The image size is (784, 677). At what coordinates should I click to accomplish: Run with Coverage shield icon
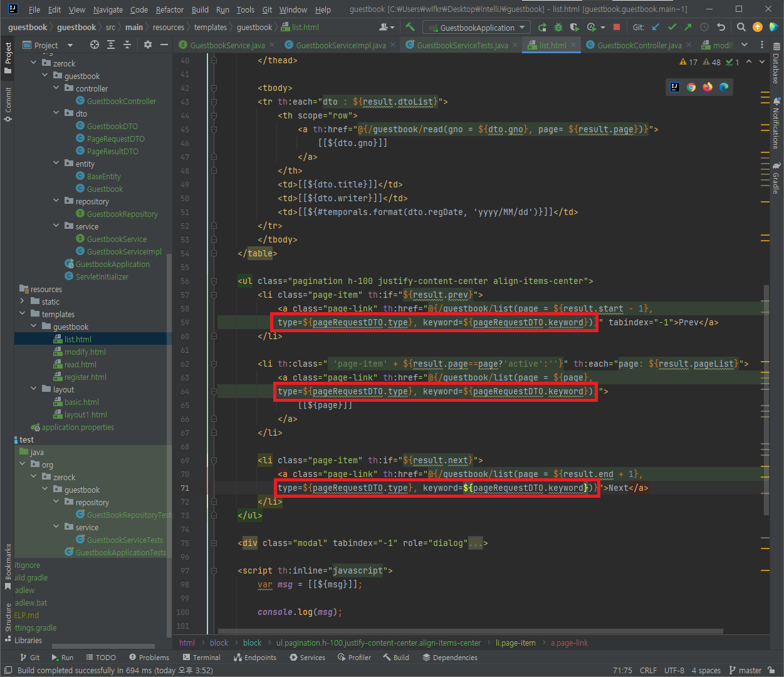(x=574, y=27)
